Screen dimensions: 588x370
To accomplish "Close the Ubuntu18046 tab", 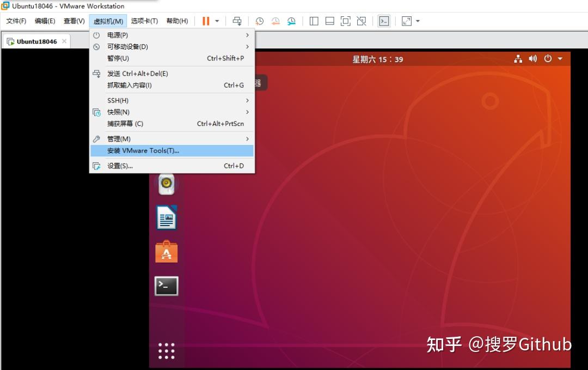I will coord(64,41).
